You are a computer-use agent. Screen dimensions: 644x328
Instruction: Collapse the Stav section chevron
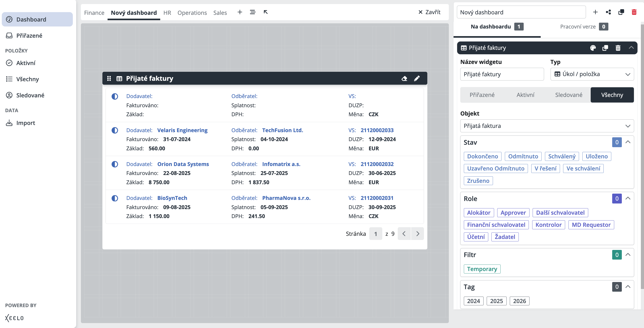628,142
